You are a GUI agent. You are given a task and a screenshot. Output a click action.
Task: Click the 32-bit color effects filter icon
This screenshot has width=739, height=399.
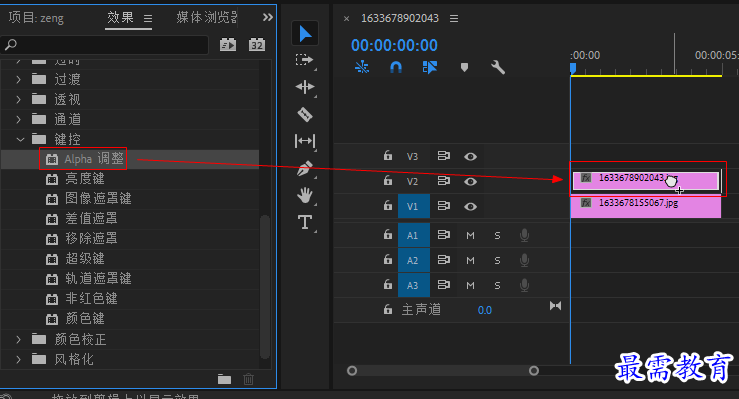pos(257,45)
